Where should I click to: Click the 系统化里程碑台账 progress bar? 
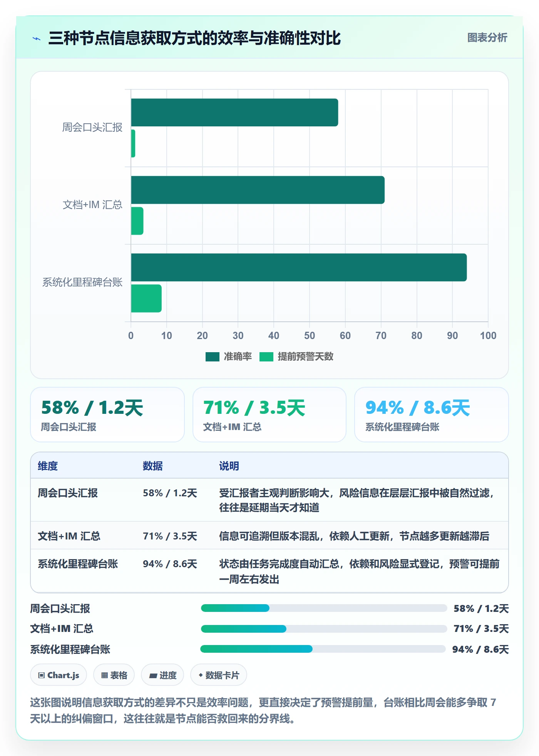pos(323,649)
